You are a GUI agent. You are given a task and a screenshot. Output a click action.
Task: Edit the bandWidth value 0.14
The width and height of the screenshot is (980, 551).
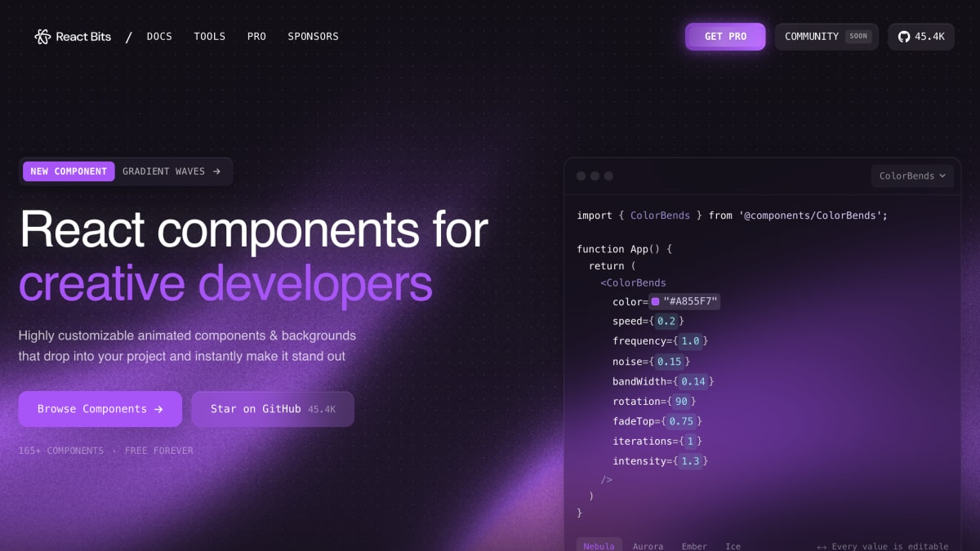(x=693, y=381)
